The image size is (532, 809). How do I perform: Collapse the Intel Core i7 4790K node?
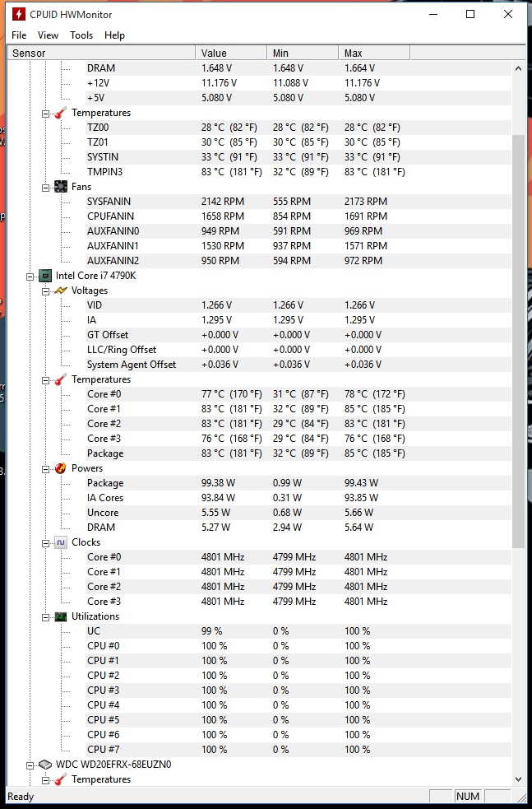coord(30,276)
